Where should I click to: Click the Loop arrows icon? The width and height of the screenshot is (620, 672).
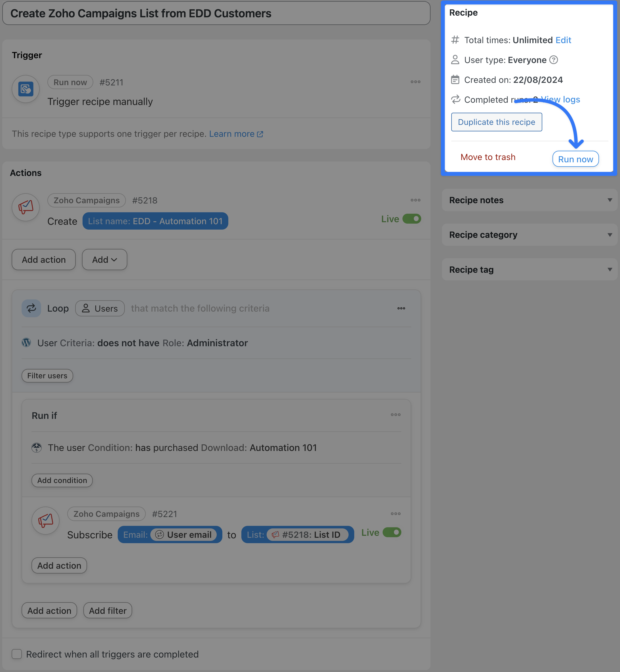[31, 308]
